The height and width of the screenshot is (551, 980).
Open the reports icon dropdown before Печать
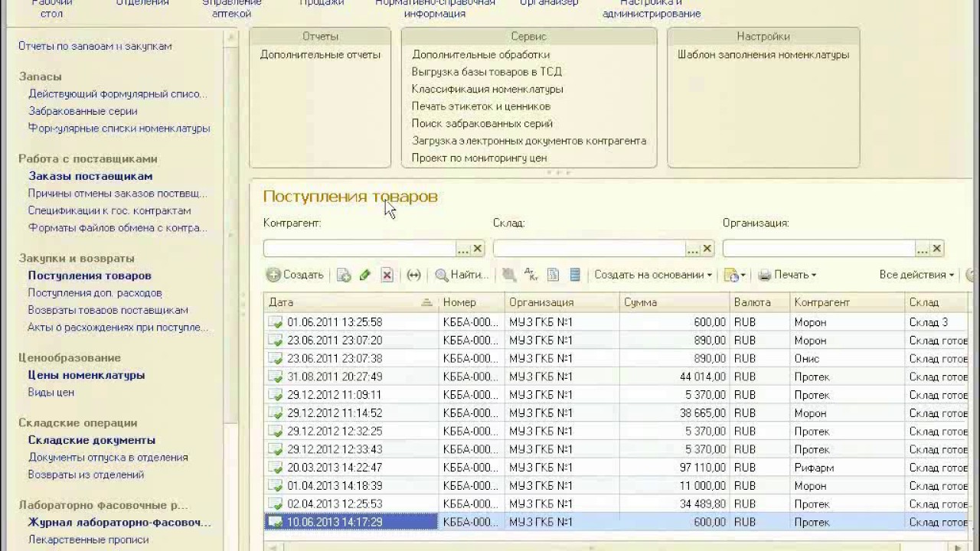pos(734,275)
